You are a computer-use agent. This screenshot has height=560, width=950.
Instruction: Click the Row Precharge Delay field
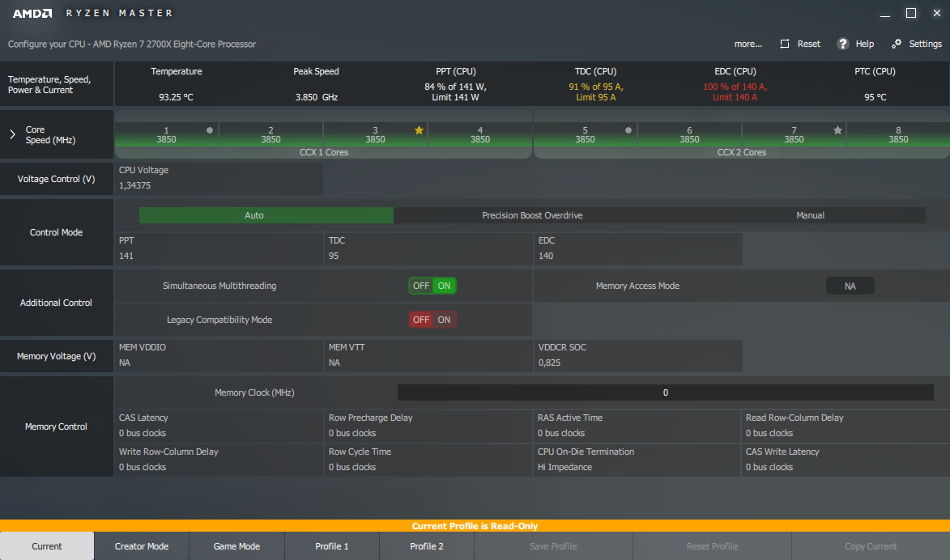point(428,426)
